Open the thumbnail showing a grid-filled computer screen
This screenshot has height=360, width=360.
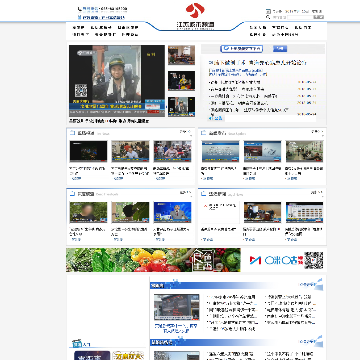[304, 212]
